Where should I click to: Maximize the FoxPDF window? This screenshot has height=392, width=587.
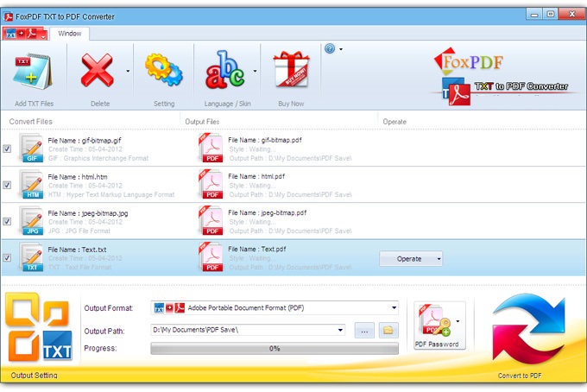click(x=550, y=14)
